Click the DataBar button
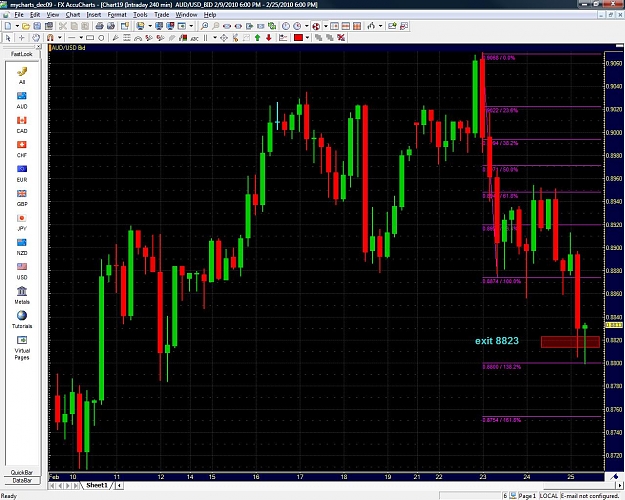Screen dimensions: 625x500 22,480
